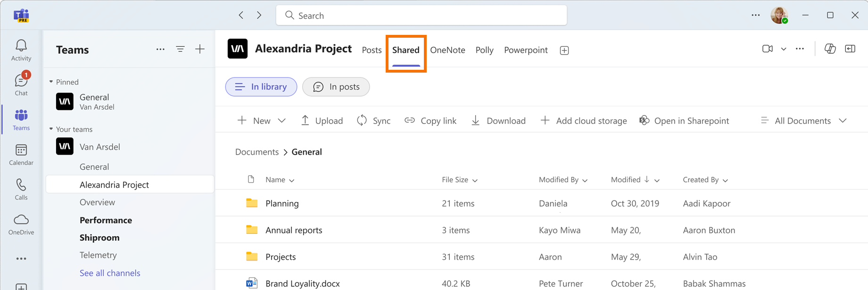Open the Powerpoint tab

coord(526,50)
